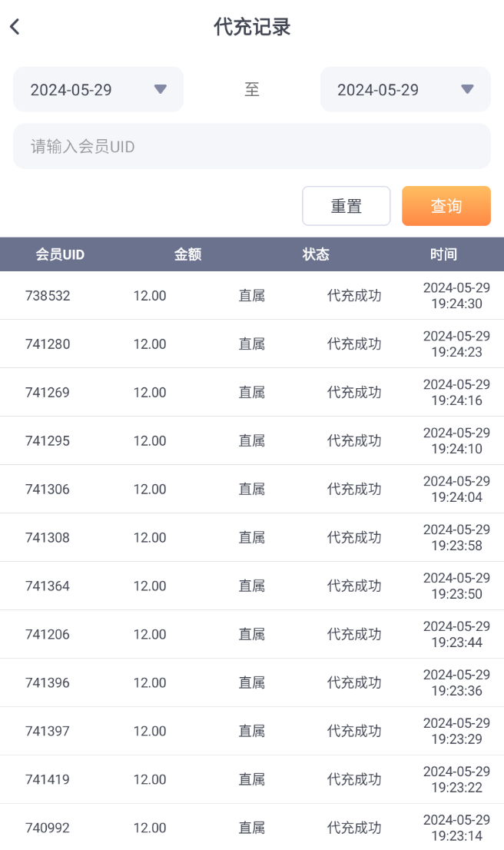Select UID 741306 record entry
Image resolution: width=504 pixels, height=850 pixels.
48,490
